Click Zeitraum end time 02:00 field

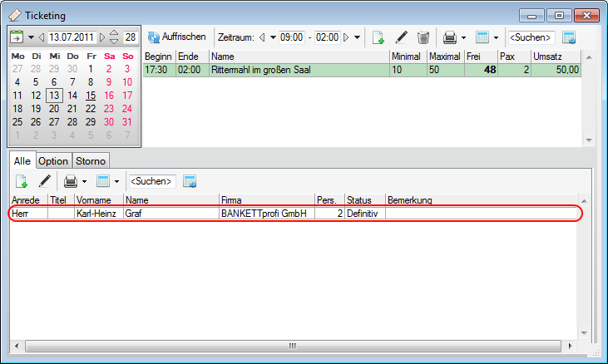point(327,37)
